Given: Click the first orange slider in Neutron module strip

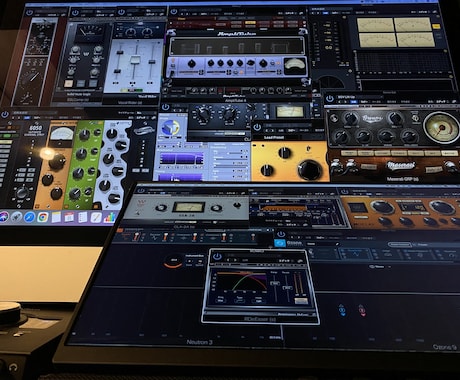Looking at the screenshot, I should coord(136,236).
